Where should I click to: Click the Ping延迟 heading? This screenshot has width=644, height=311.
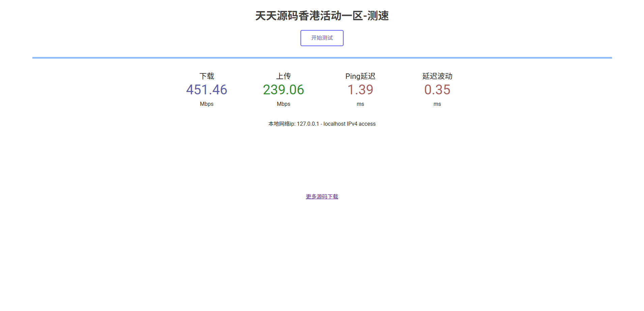(360, 76)
